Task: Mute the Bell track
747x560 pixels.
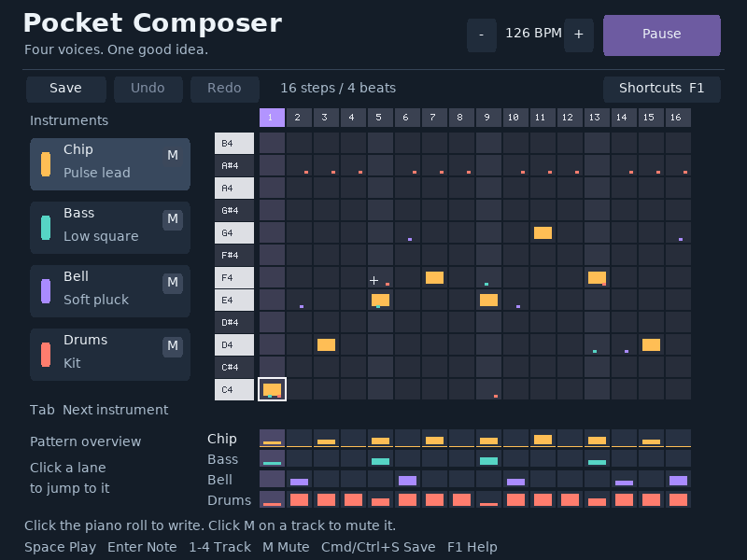Action: [173, 283]
